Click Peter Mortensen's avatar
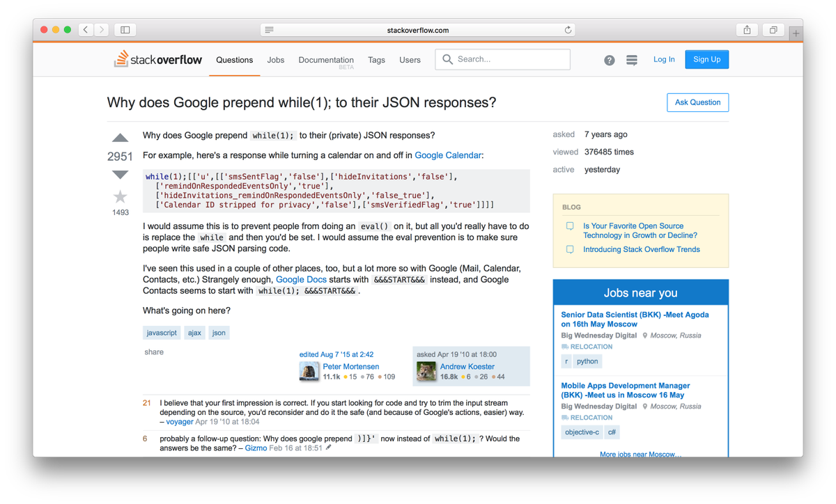836x504 pixels. click(x=309, y=372)
